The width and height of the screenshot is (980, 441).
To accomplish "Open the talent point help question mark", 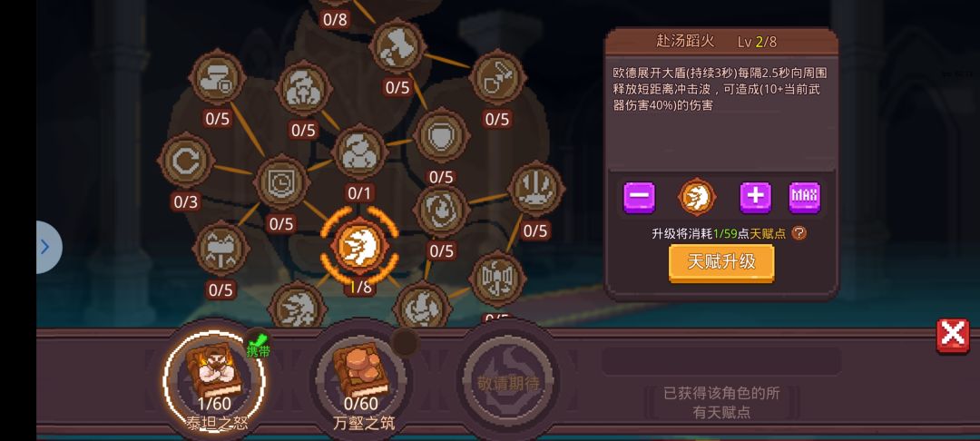I will (799, 233).
